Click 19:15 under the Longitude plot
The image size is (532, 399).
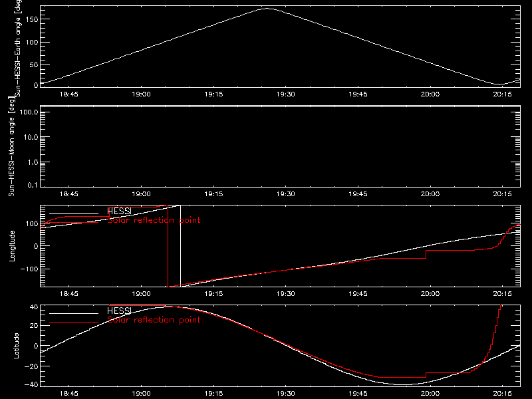213,294
